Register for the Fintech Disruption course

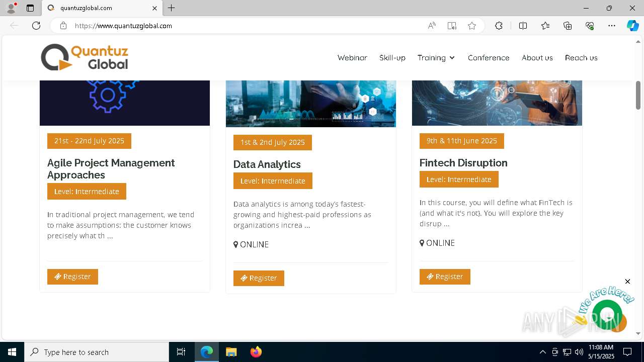(445, 277)
